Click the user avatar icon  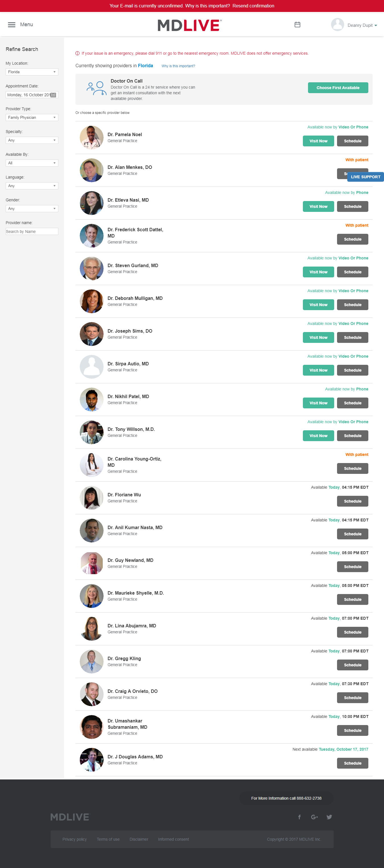(x=337, y=24)
